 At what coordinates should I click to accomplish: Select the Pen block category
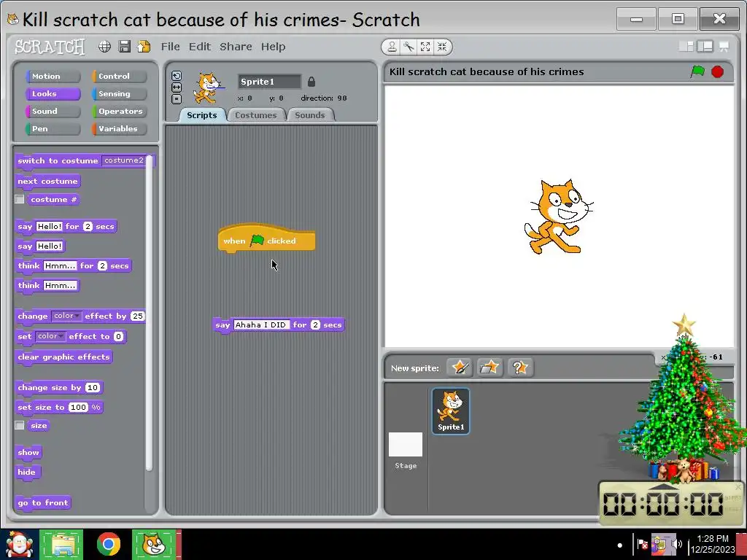pyautogui.click(x=53, y=129)
